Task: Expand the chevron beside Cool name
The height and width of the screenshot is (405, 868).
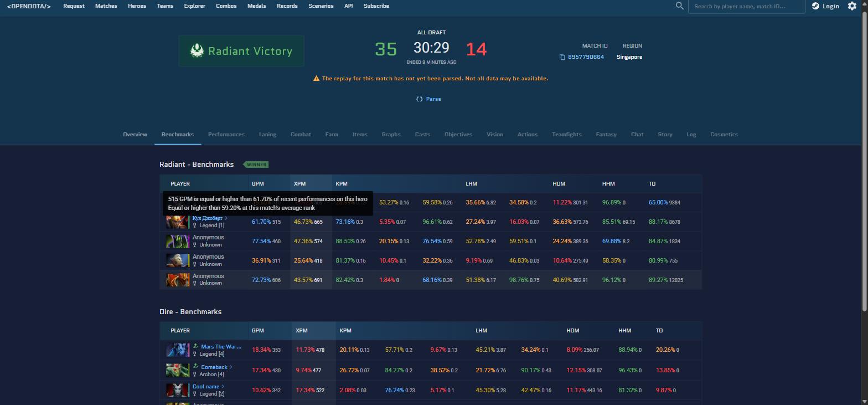Action: (223, 387)
